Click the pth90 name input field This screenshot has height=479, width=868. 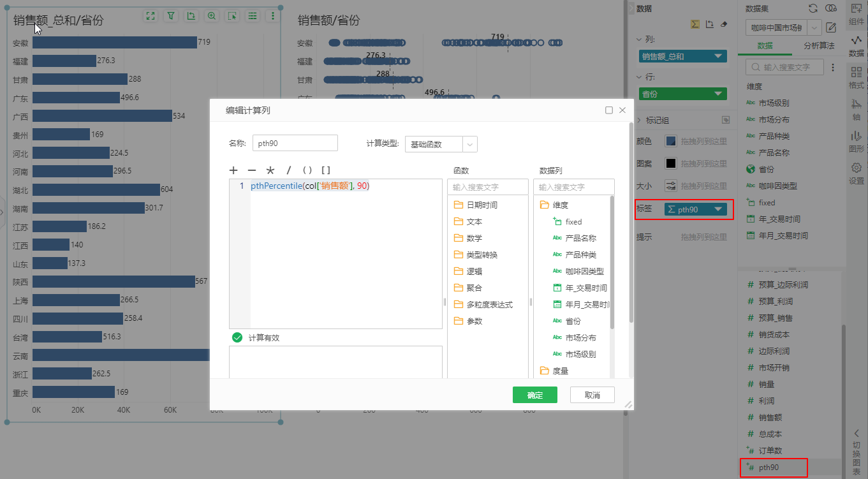[295, 143]
